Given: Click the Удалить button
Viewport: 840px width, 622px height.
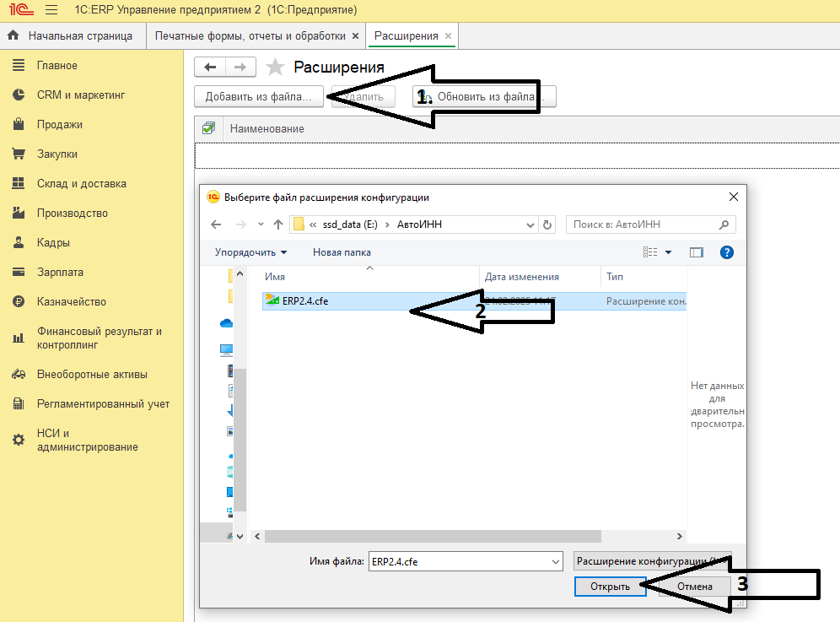Looking at the screenshot, I should (363, 96).
